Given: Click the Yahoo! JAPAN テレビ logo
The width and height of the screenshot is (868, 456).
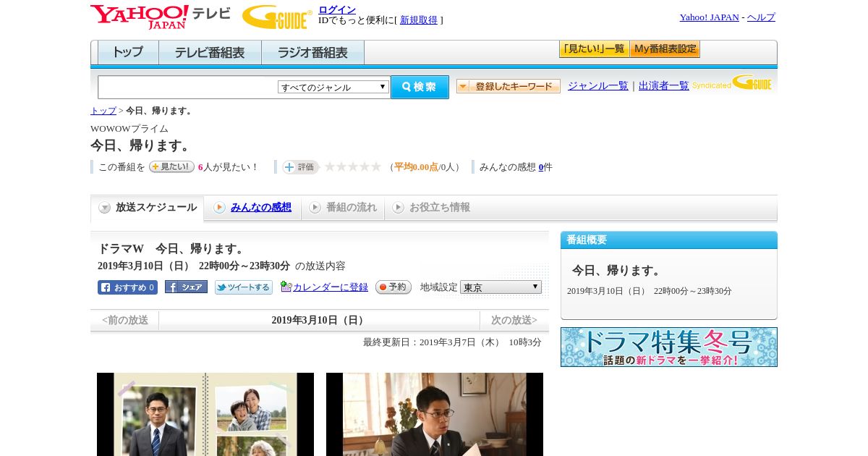Looking at the screenshot, I should click(161, 16).
